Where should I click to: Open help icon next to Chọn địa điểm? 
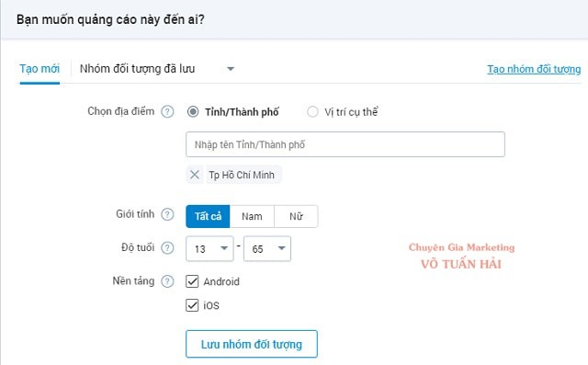tap(167, 112)
